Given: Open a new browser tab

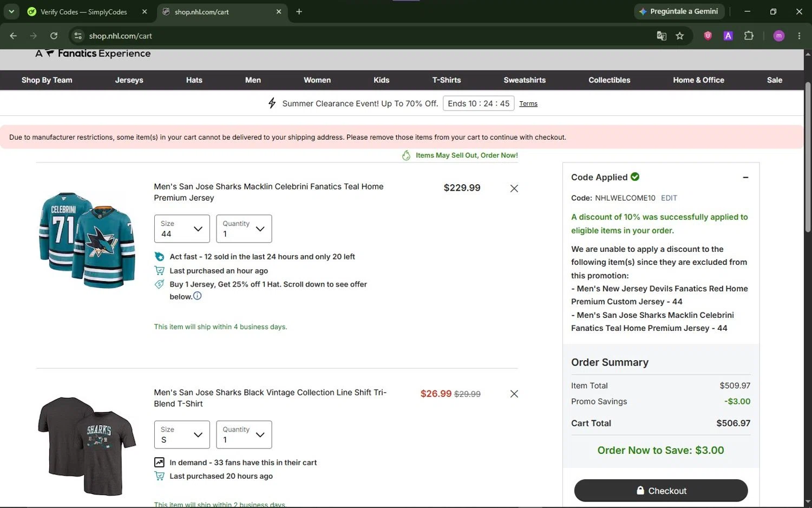Looking at the screenshot, I should [x=299, y=11].
